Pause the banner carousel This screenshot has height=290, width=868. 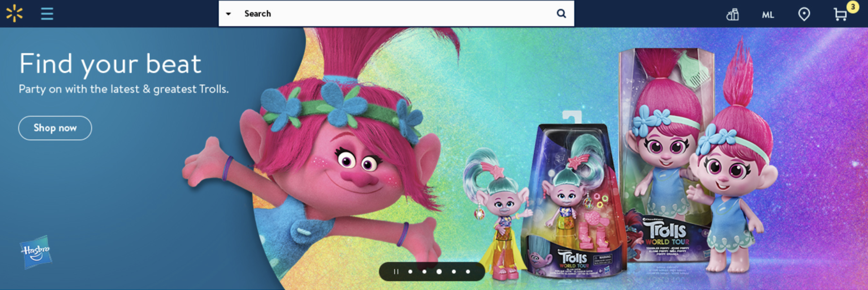click(396, 272)
